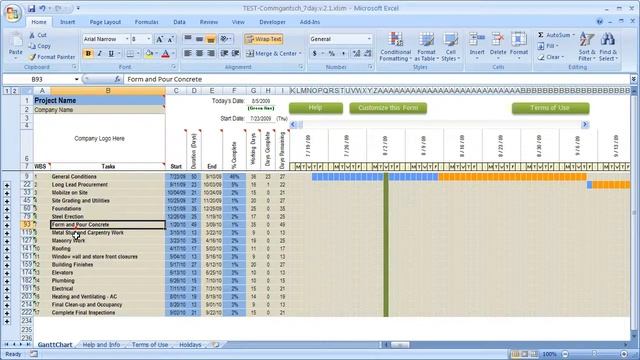Insert function using fx button
Screen dimensions: 640x360
pyautogui.click(x=117, y=79)
